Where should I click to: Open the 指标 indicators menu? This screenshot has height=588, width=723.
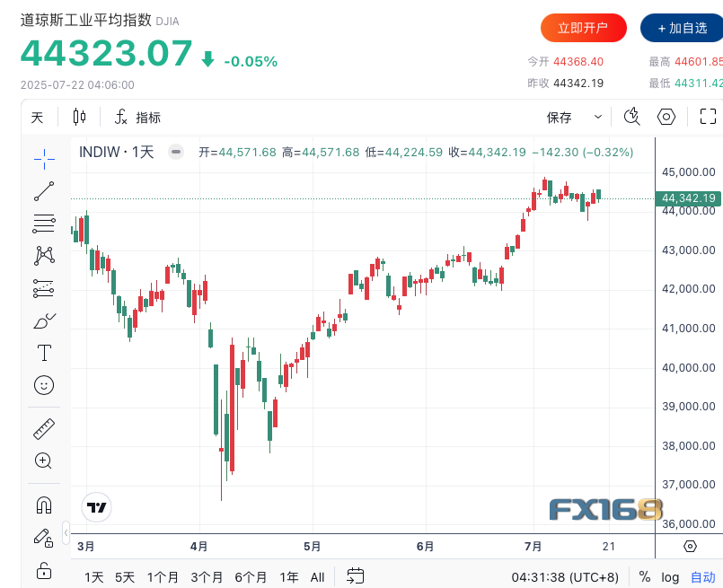(138, 117)
